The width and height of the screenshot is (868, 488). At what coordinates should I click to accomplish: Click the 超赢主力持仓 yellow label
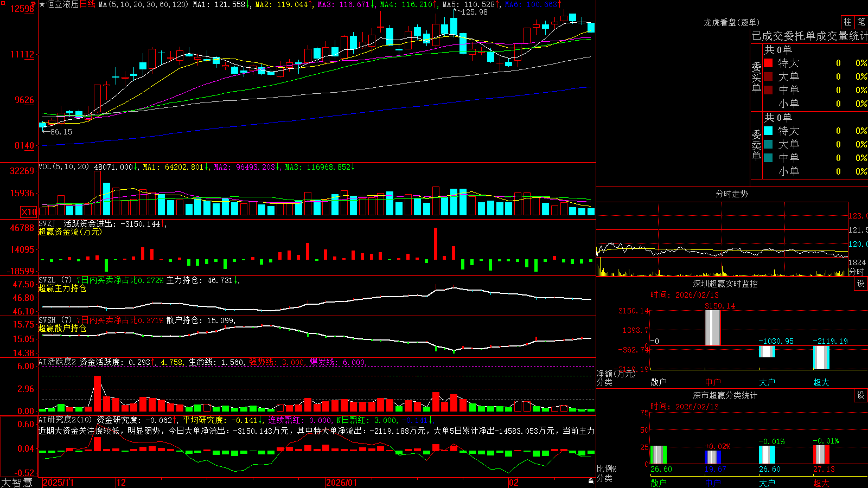point(62,288)
